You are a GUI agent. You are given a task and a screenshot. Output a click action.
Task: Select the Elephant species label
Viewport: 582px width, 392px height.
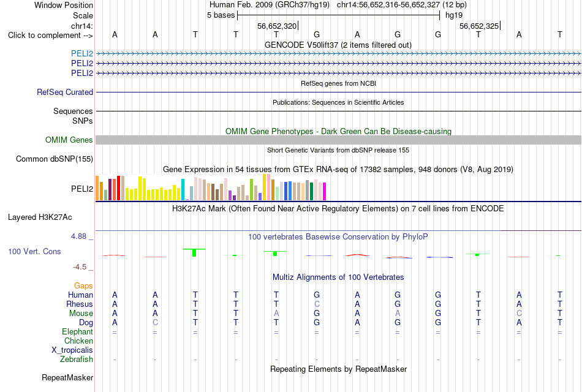tap(77, 331)
